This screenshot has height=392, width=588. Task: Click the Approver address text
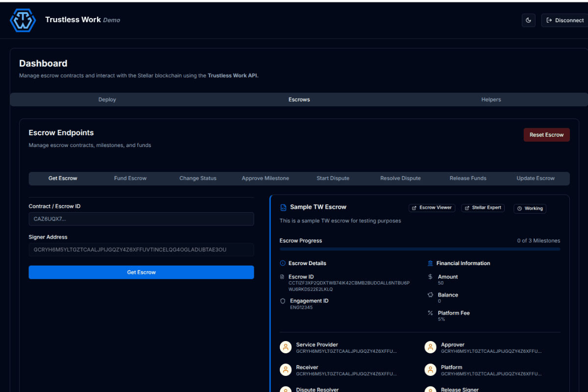(491, 351)
